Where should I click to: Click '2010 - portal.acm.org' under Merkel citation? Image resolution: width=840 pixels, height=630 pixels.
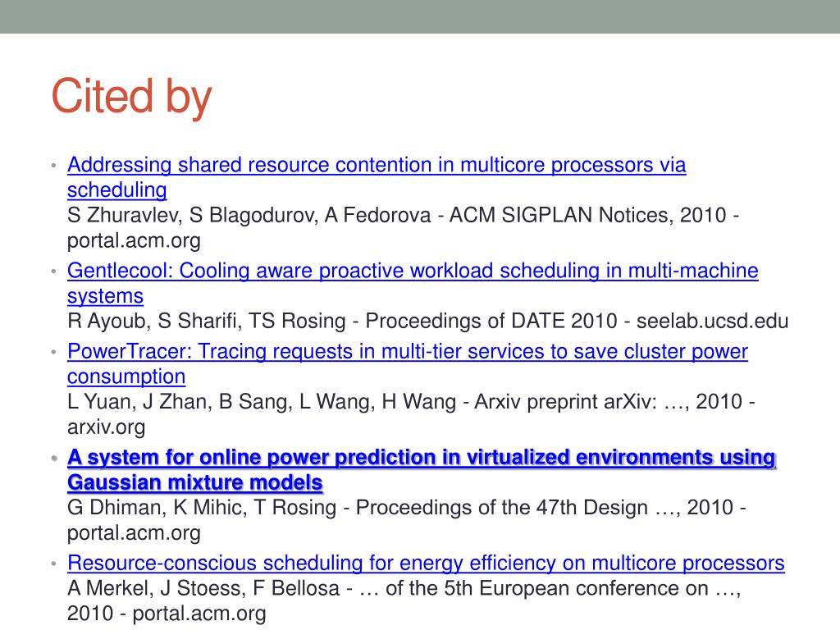(x=167, y=614)
